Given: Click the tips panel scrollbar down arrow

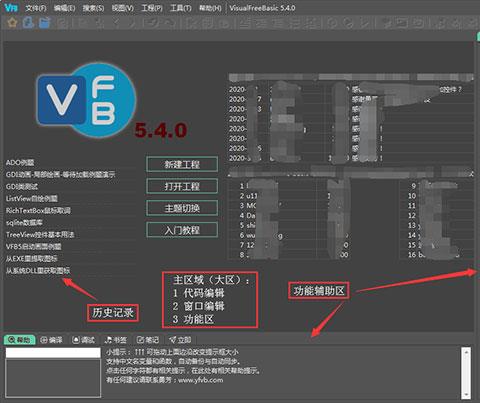Looking at the screenshot, I should [466, 394].
